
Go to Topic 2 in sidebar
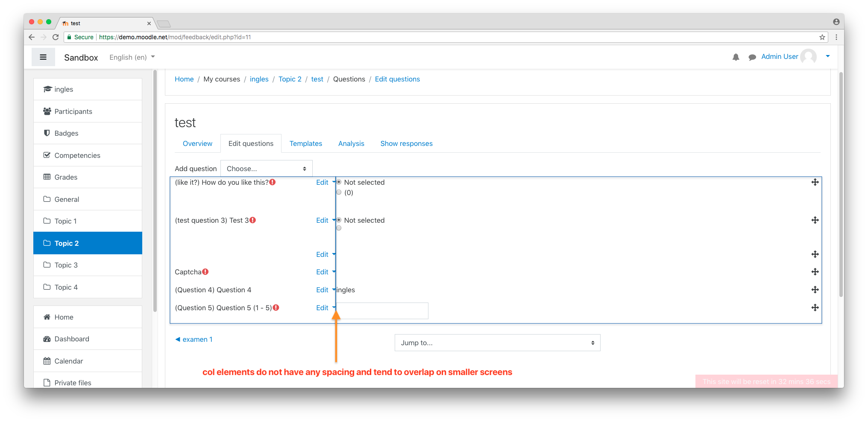pyautogui.click(x=88, y=243)
